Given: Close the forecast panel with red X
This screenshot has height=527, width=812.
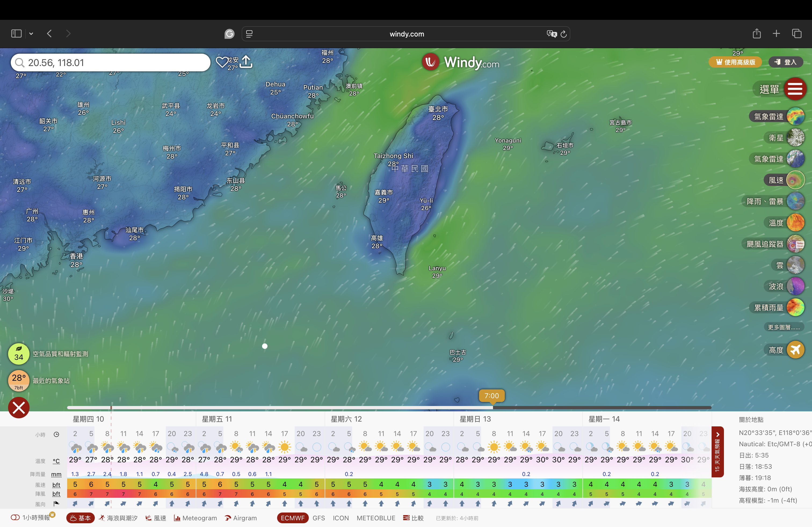Looking at the screenshot, I should point(19,407).
